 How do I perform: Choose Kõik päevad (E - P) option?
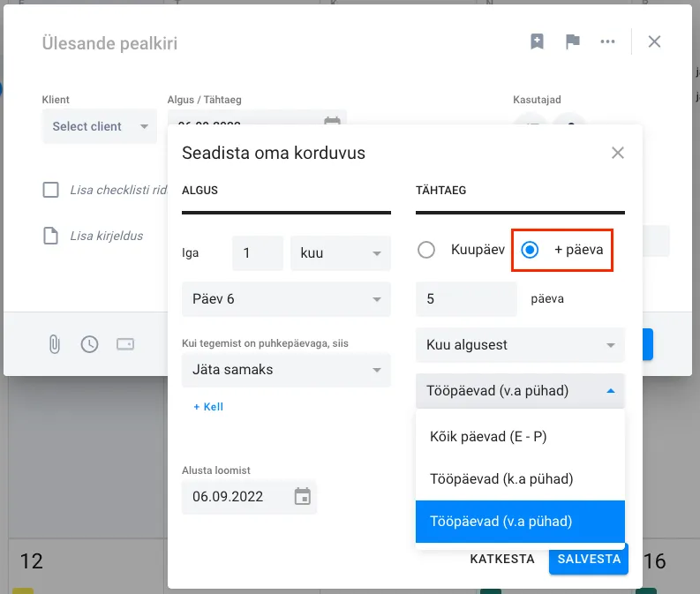pyautogui.click(x=519, y=436)
